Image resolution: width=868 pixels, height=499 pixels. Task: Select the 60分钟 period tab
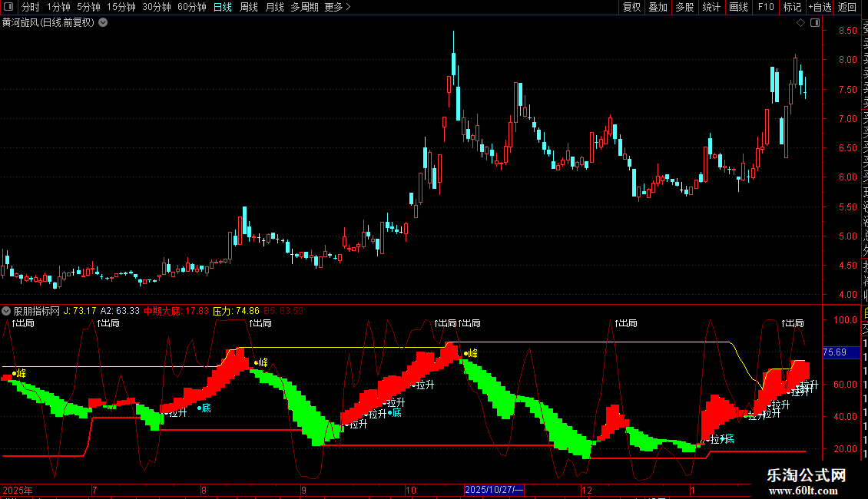(191, 7)
